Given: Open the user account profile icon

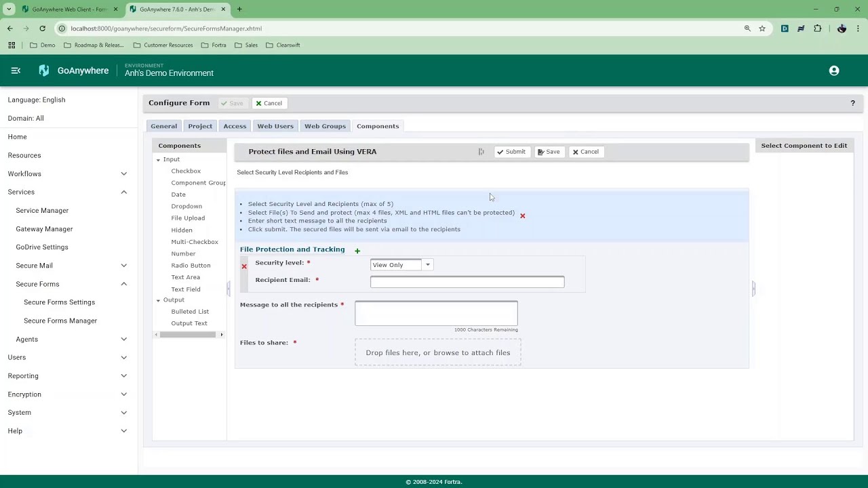Looking at the screenshot, I should point(834,70).
